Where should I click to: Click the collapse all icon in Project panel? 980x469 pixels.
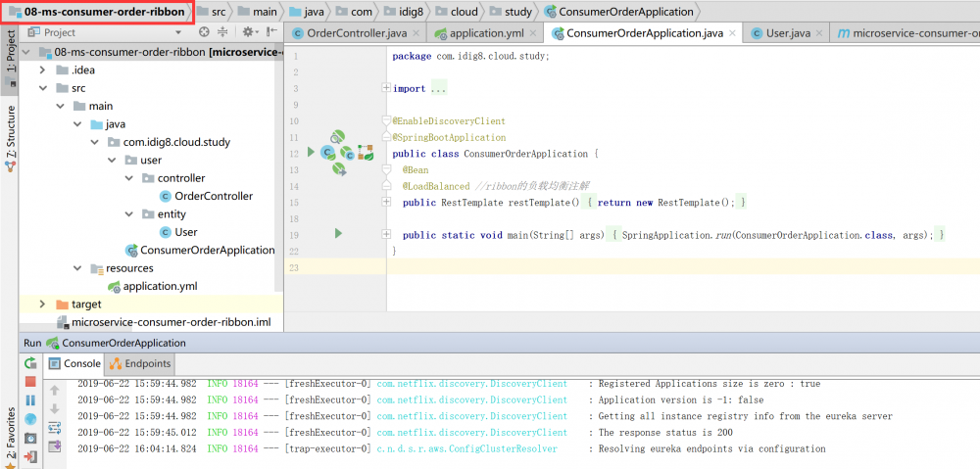(222, 32)
